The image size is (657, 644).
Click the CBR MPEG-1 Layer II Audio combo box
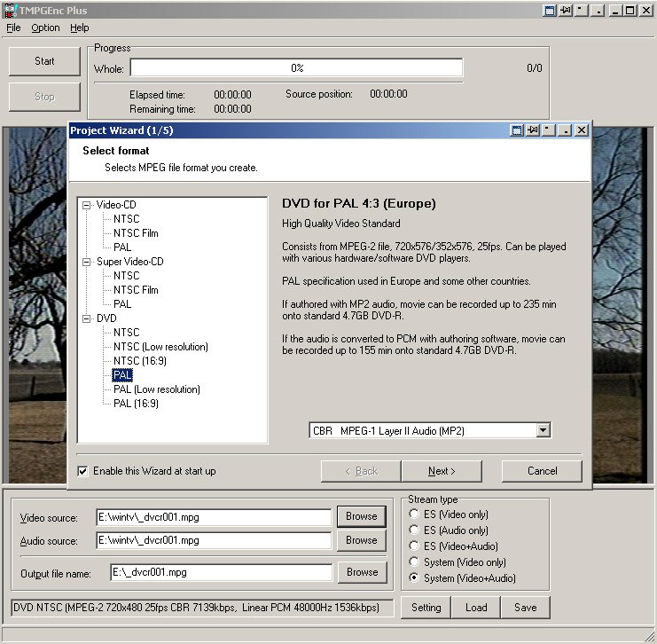[430, 430]
